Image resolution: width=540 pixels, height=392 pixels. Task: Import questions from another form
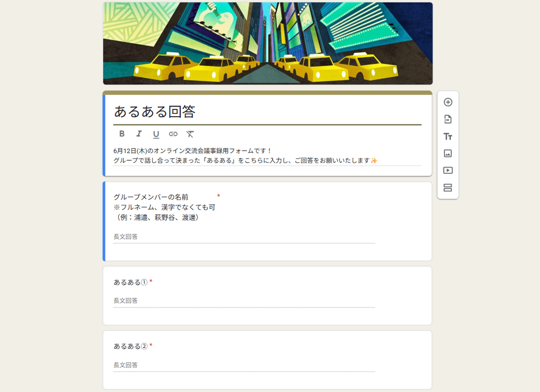[448, 119]
